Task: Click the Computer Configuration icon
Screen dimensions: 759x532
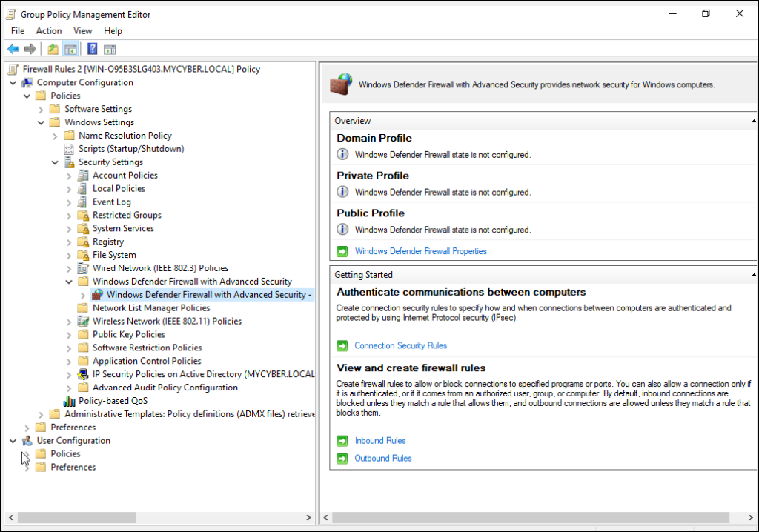Action: tap(27, 83)
